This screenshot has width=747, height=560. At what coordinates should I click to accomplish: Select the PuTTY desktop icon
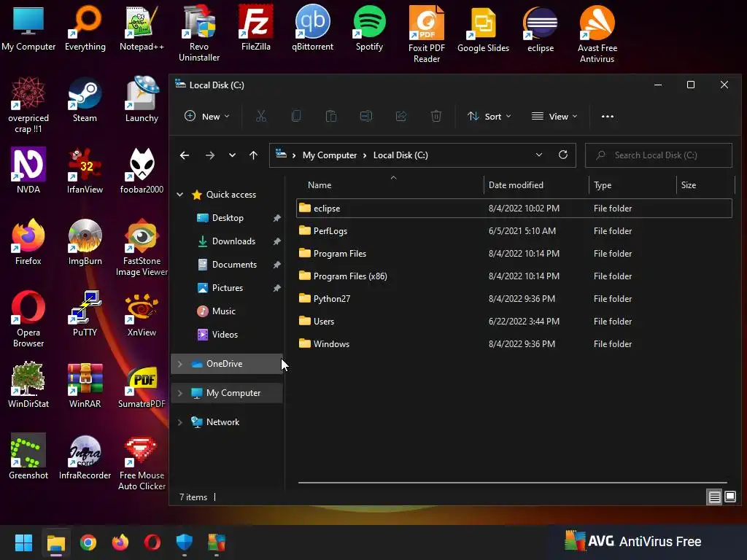[x=85, y=314]
